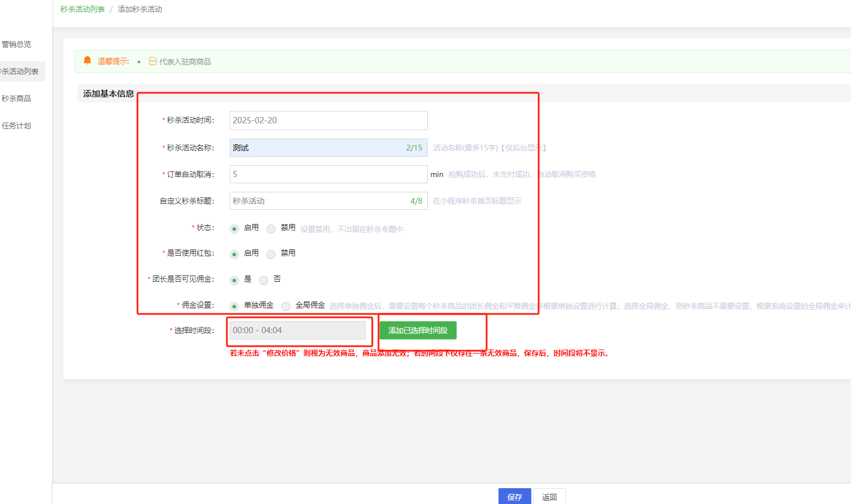Viewport: 851px width, 504px height.
Task: Select the 单独佣金 commission option
Action: (234, 307)
